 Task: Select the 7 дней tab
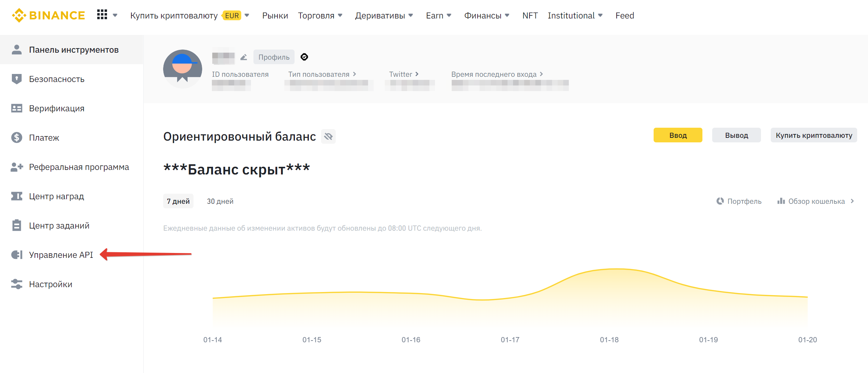point(178,201)
